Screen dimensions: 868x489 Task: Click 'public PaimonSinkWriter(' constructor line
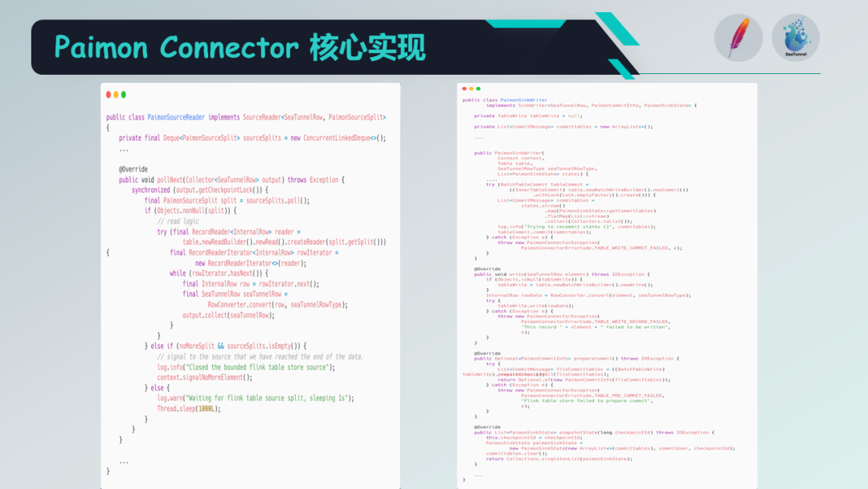(510, 153)
